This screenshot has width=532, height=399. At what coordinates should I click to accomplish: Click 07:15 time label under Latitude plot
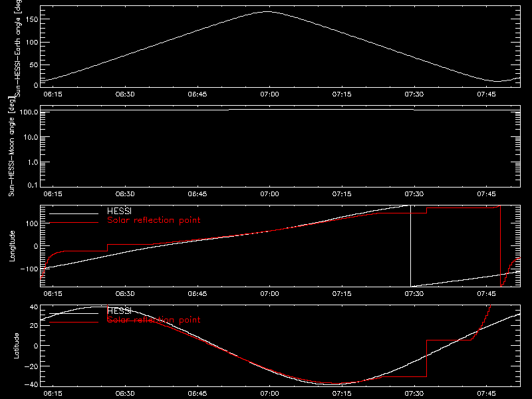click(x=342, y=394)
